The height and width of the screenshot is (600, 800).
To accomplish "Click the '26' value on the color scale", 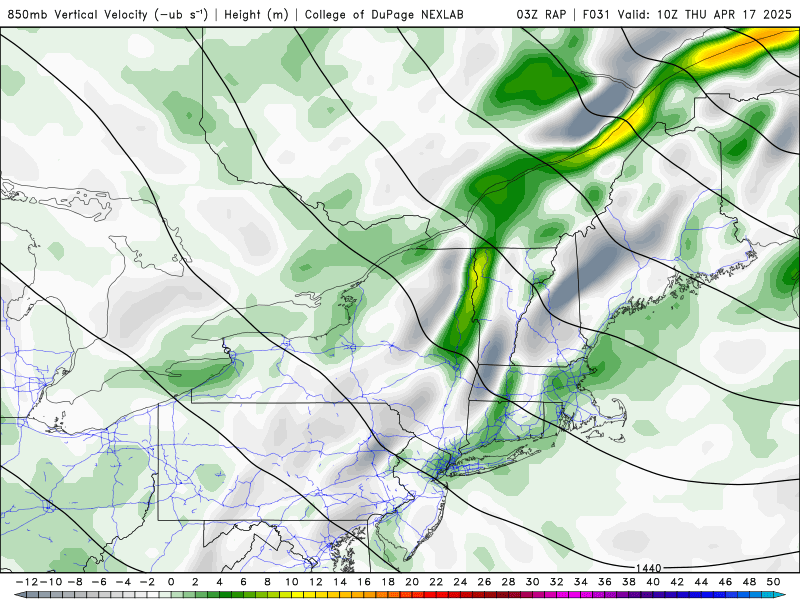I will pyautogui.click(x=484, y=582).
